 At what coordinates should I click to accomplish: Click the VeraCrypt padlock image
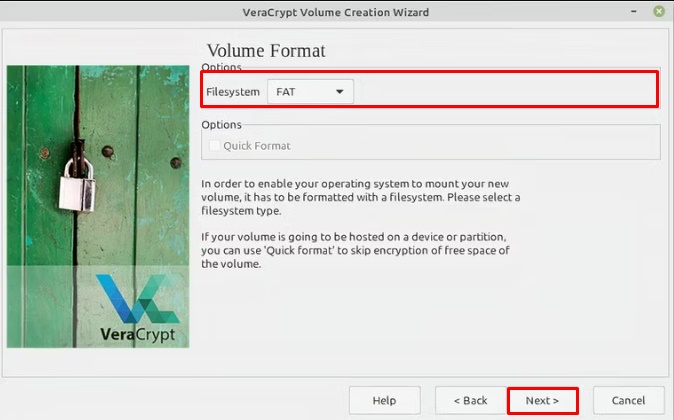[98, 206]
